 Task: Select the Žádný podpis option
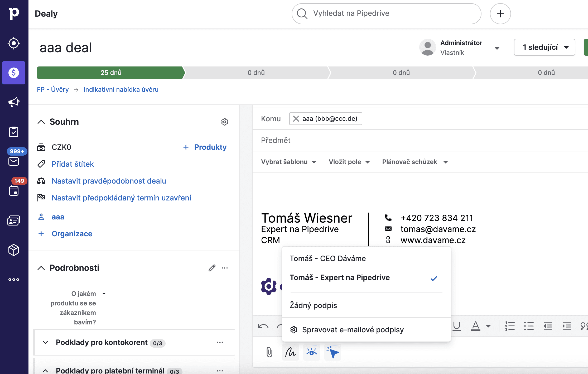(313, 305)
